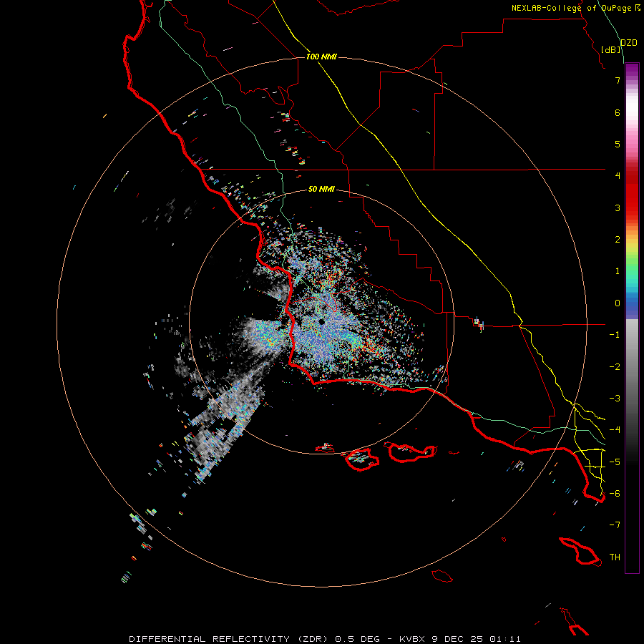Click the [dB] unit label
This screenshot has width=644, height=644.
pos(611,49)
